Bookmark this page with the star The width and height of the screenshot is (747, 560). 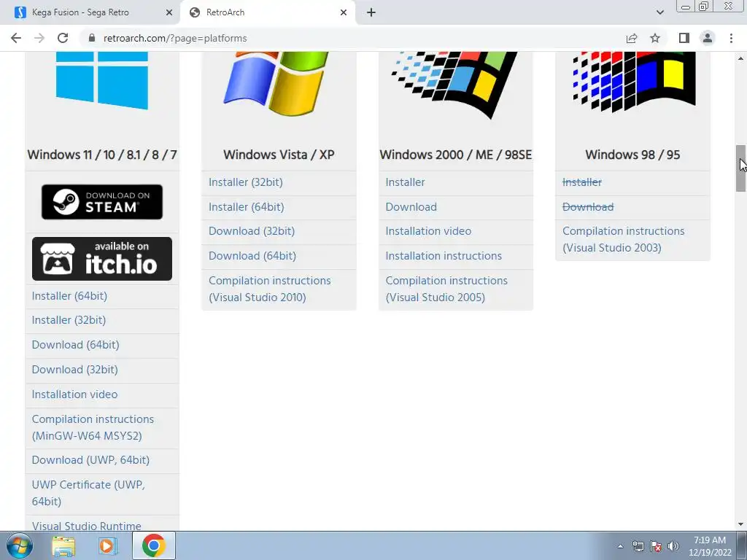(x=655, y=38)
